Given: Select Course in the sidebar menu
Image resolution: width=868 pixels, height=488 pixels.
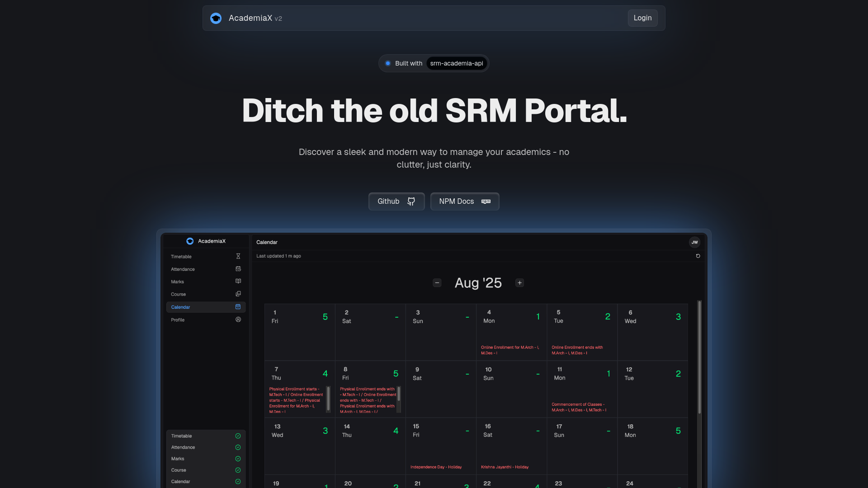Looking at the screenshot, I should click(x=206, y=294).
